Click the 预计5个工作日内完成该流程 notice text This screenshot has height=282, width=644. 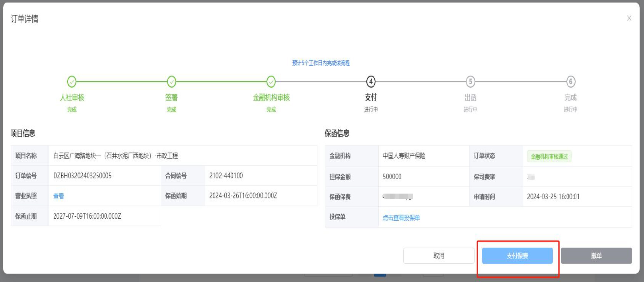click(321, 63)
